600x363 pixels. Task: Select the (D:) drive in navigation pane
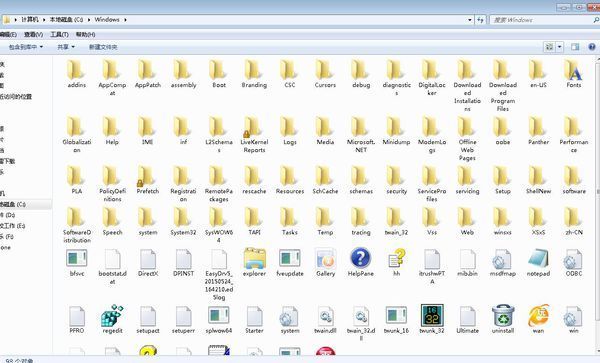8,215
